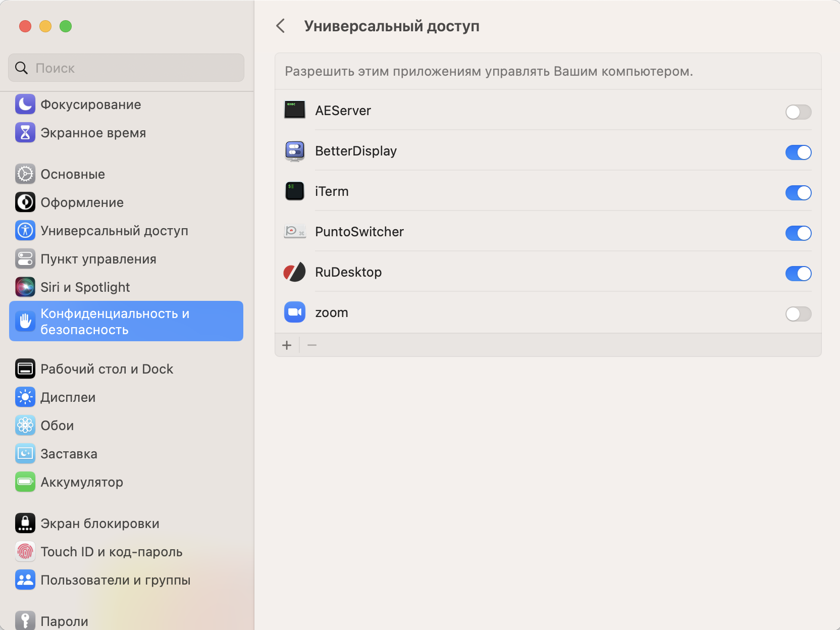Click the zoom camera app icon
The width and height of the screenshot is (840, 630).
[x=295, y=312]
